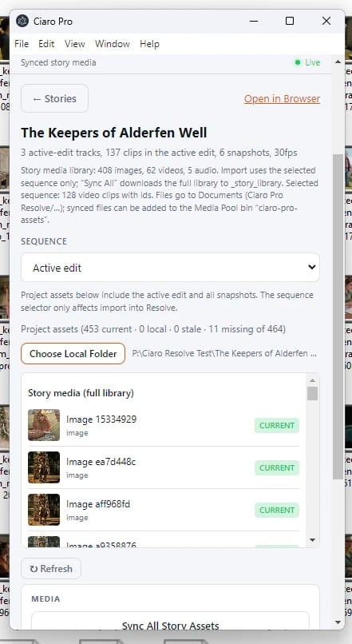Minimize the Ciaro Pro window
This screenshot has height=644, width=352.
point(254,21)
